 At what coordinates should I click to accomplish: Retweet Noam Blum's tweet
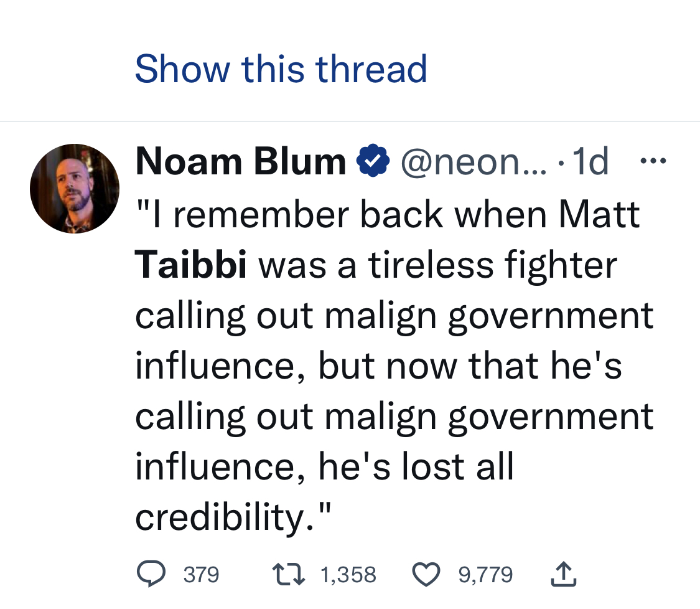287,574
